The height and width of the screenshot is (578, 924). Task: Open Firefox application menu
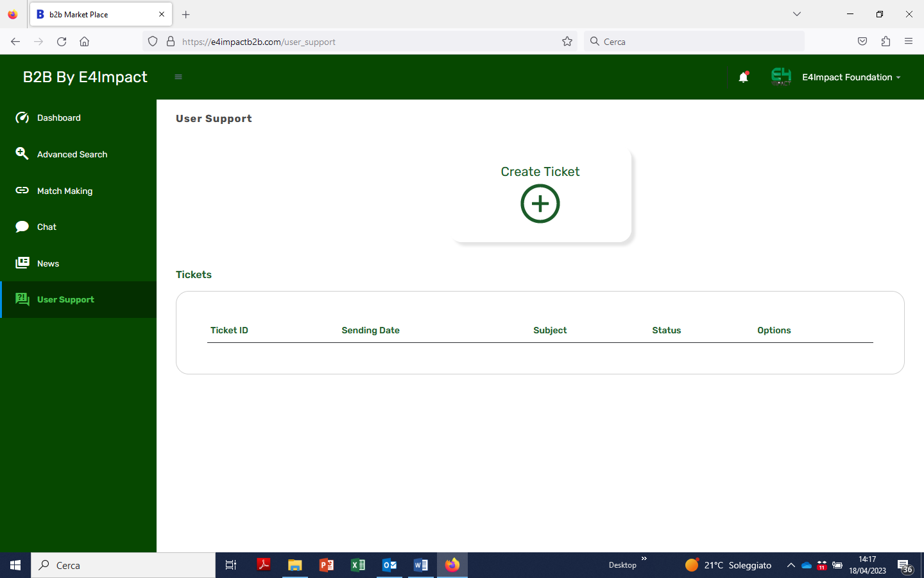click(909, 42)
